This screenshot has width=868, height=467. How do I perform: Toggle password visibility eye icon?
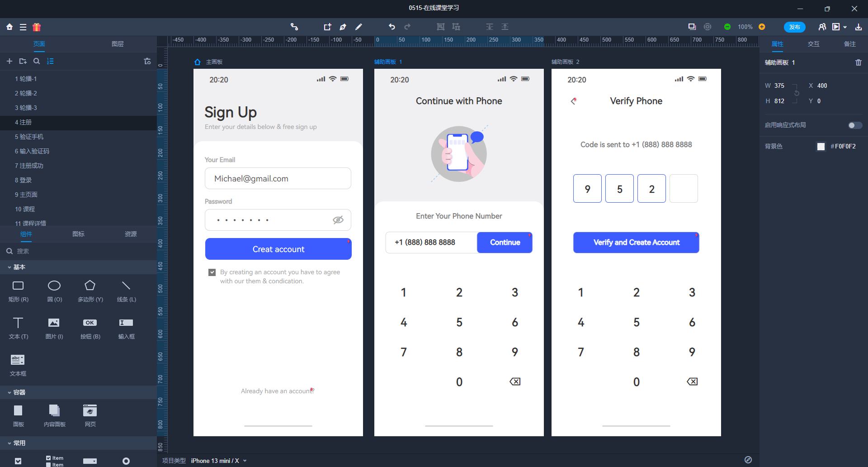point(338,220)
